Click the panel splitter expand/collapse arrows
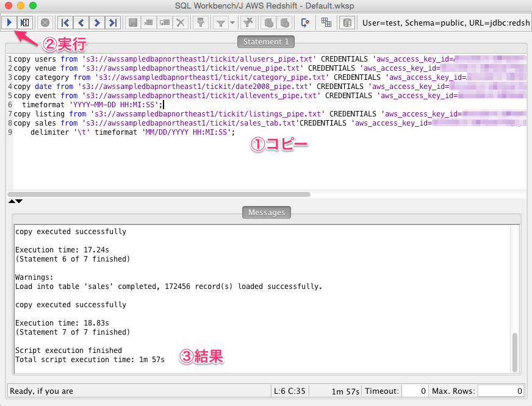 [16, 201]
